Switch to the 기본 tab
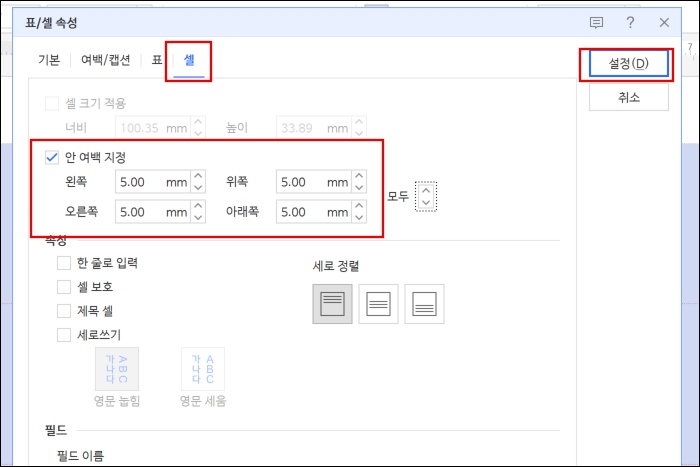The width and height of the screenshot is (700, 467). click(49, 60)
